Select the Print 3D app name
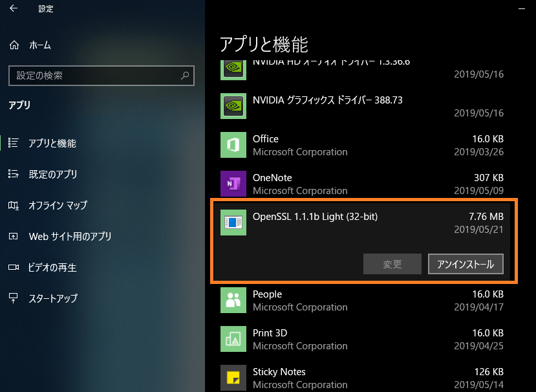The width and height of the screenshot is (536, 392). pos(270,333)
